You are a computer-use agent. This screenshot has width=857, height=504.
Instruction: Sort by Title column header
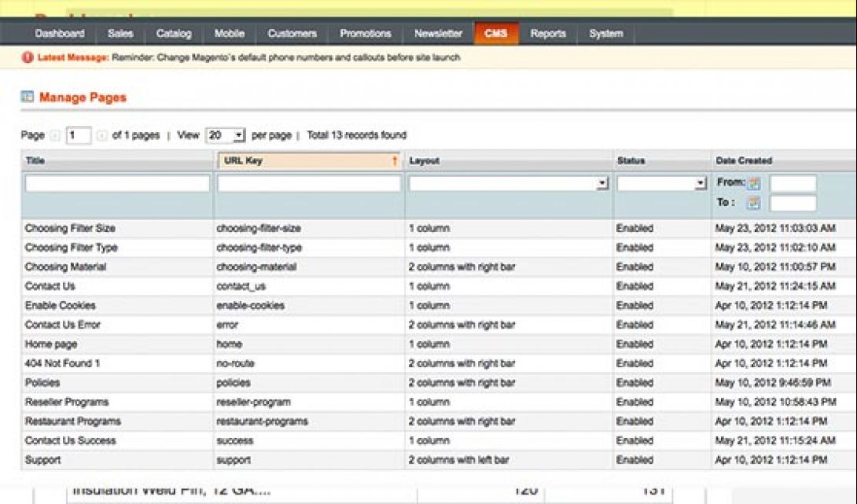117,160
